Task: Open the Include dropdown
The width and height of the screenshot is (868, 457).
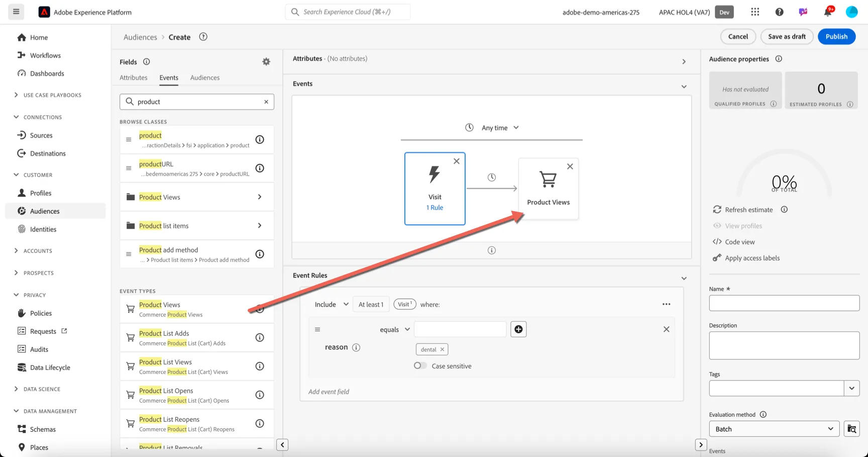Action: coord(332,304)
